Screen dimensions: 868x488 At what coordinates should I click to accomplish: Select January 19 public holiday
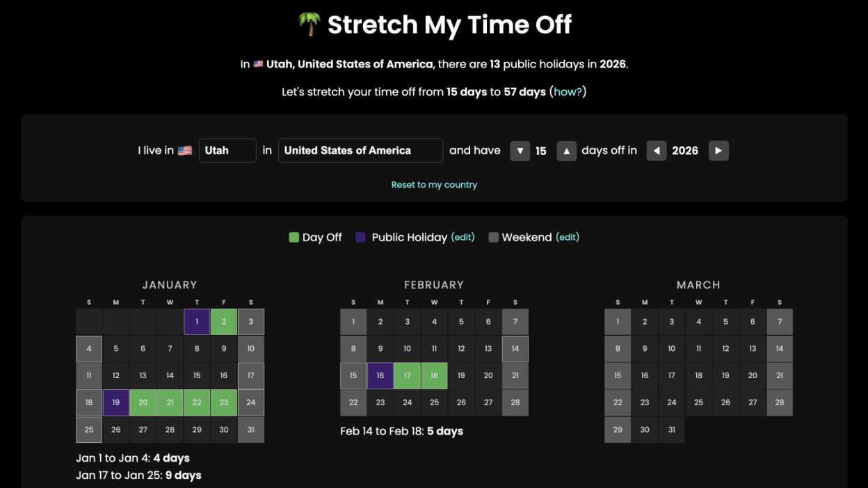(115, 402)
